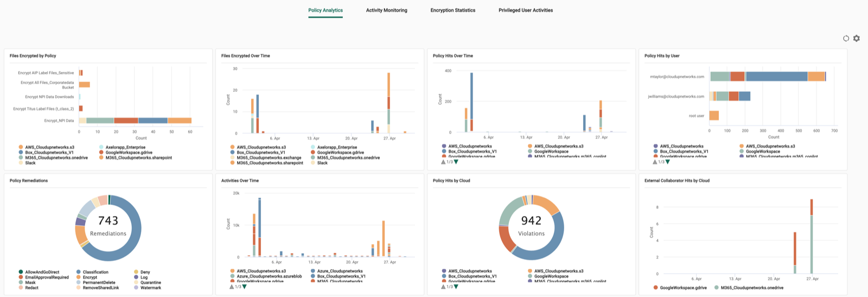Hide GoogleWorkspace.gdrive in External Collaborator Hits legend
This screenshot has height=297, width=868.
point(680,288)
